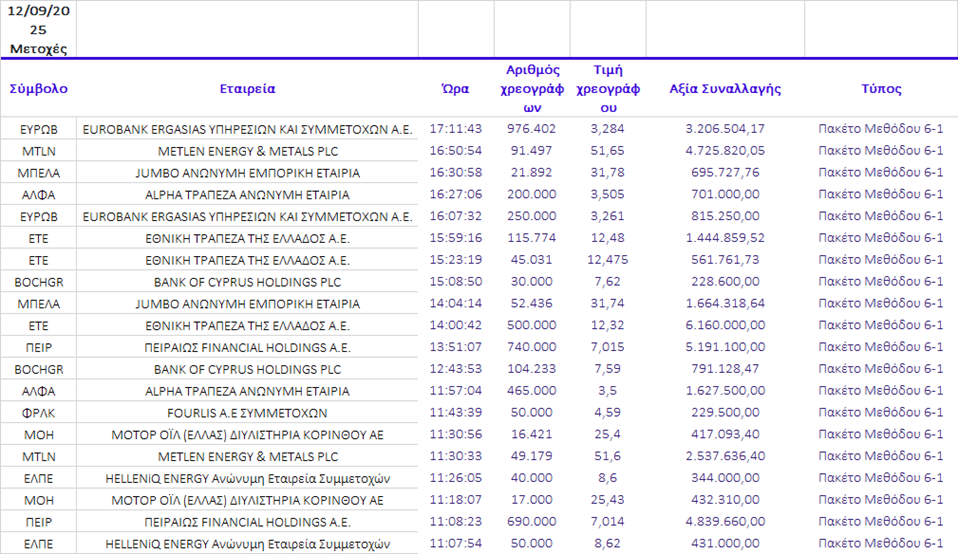Select the transaction value 6.160.000,00
Image resolution: width=958 pixels, height=554 pixels.
click(725, 326)
